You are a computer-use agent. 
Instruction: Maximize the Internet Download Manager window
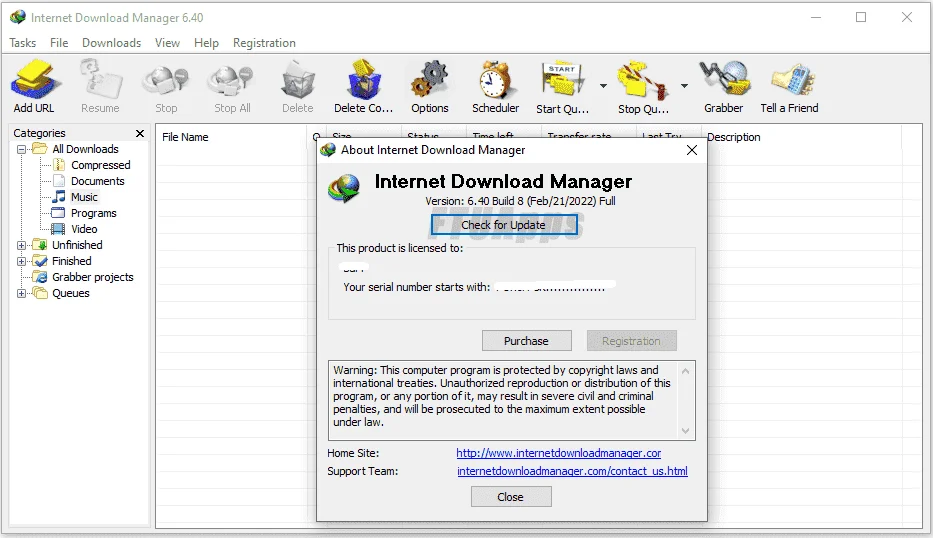coord(860,17)
